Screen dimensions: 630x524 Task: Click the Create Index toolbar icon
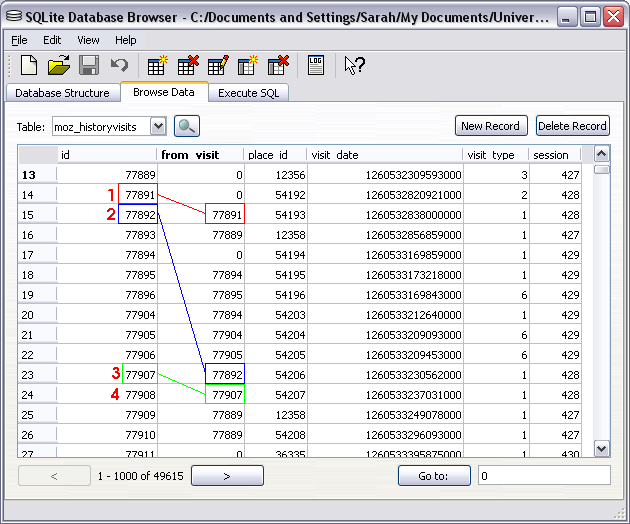248,66
